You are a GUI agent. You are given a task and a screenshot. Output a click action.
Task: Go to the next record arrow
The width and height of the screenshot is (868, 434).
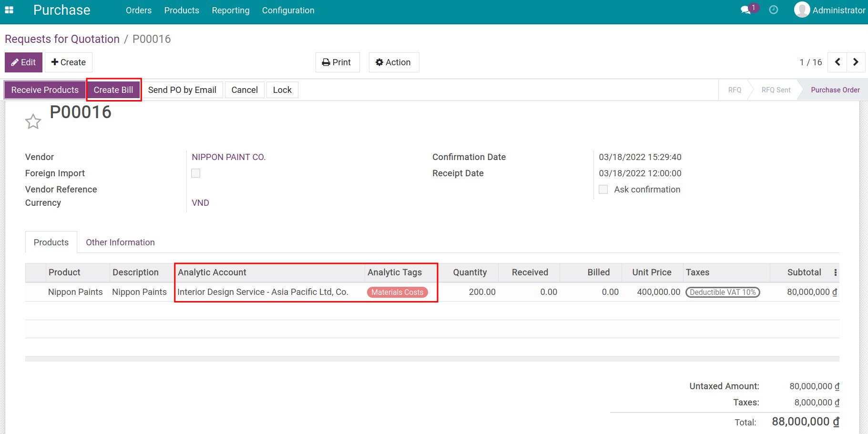point(856,62)
